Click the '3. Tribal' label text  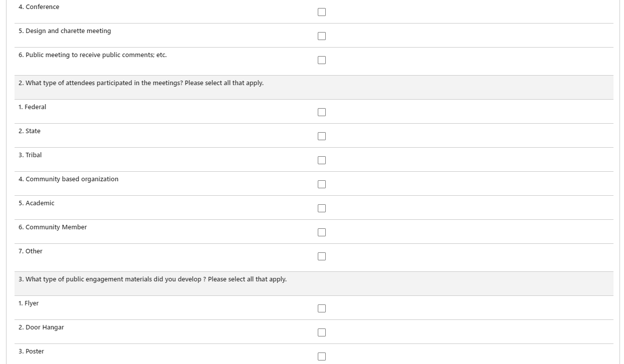pos(30,155)
